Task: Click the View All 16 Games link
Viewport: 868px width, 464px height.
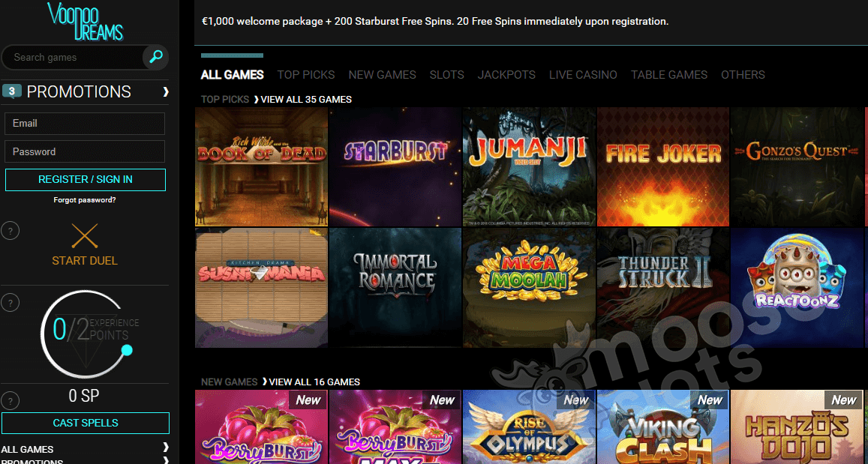Action: pos(314,382)
